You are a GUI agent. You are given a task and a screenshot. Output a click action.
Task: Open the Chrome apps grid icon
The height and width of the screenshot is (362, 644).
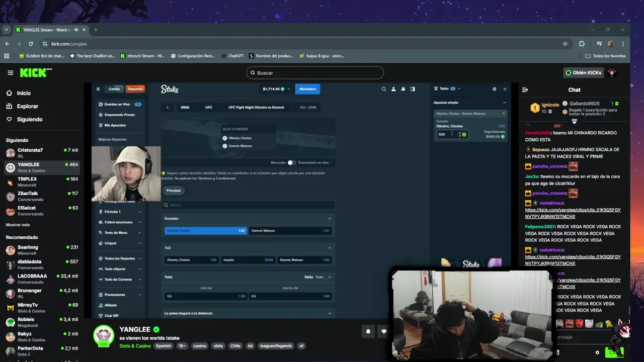click(7, 56)
